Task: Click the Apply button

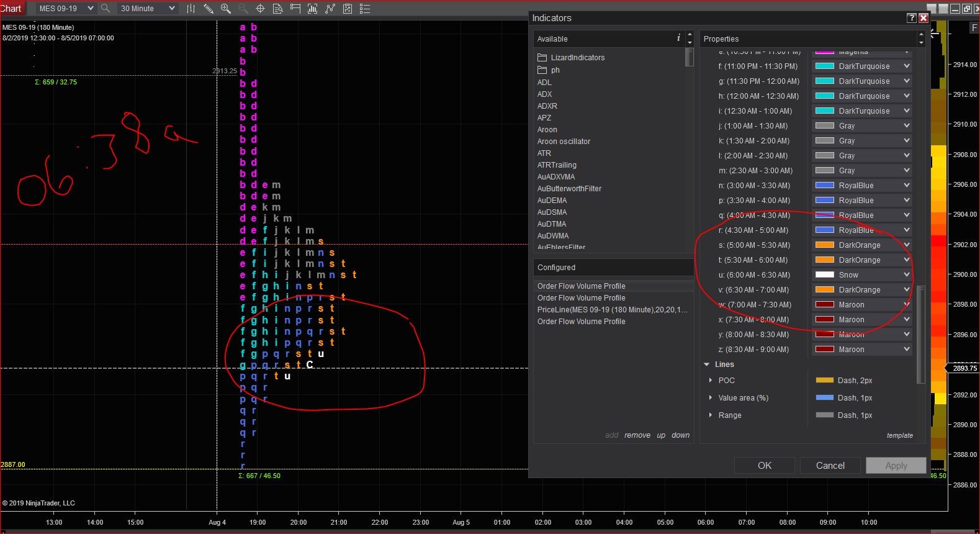Action: pyautogui.click(x=896, y=466)
